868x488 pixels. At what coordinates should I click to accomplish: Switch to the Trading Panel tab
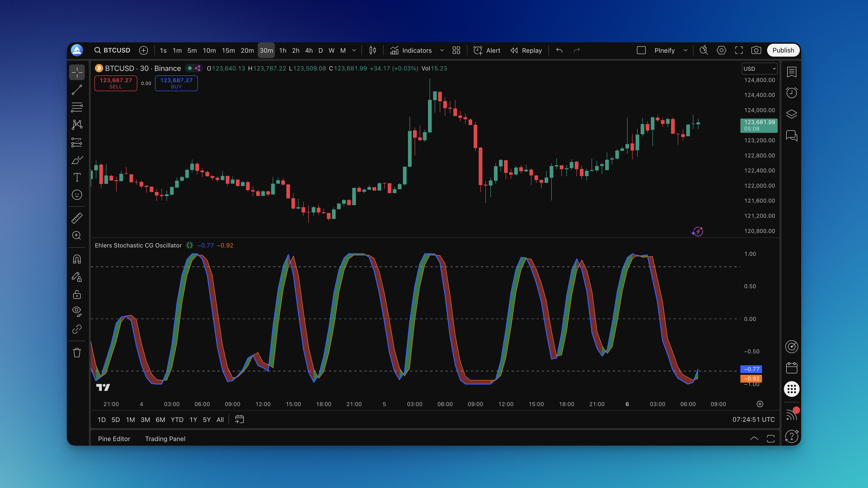click(165, 439)
